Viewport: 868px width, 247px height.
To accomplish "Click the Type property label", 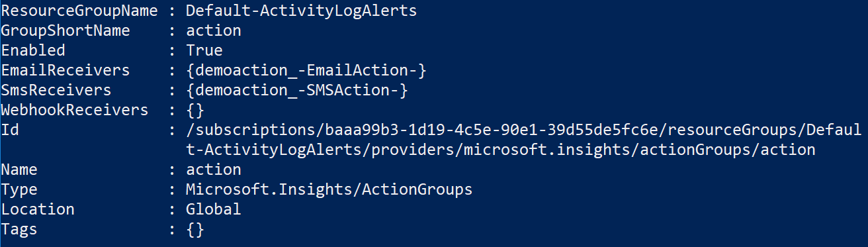I will click(x=19, y=189).
